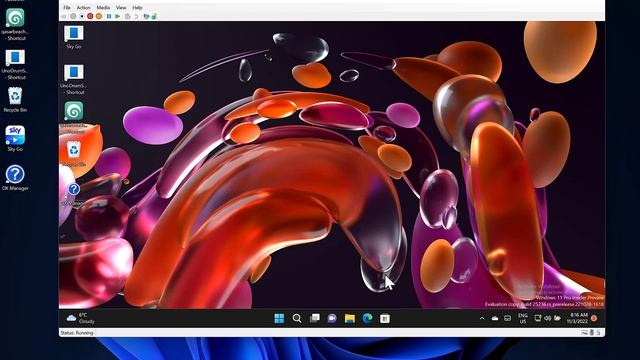
Task: Open the clock and date flyout
Action: click(578, 318)
